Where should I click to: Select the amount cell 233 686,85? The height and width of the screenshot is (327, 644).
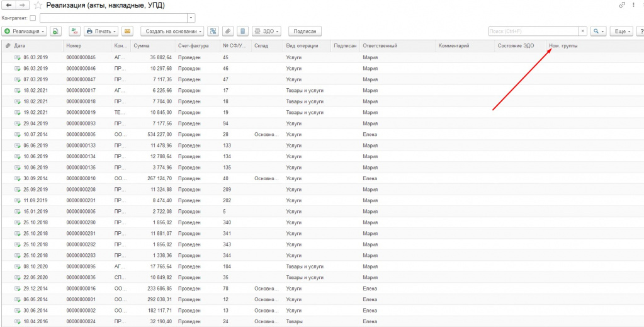(159, 289)
